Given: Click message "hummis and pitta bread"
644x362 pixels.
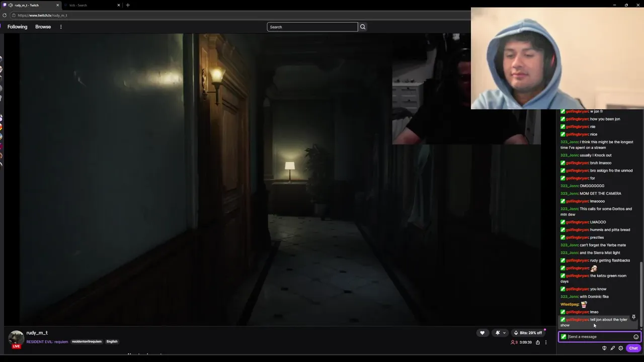Looking at the screenshot, I should coord(610,230).
